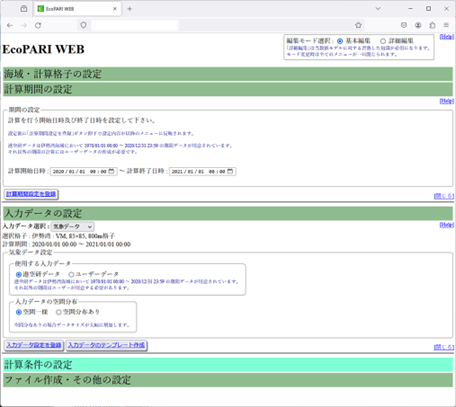
Task: Open a new browser tab with plus
Action: point(130,9)
